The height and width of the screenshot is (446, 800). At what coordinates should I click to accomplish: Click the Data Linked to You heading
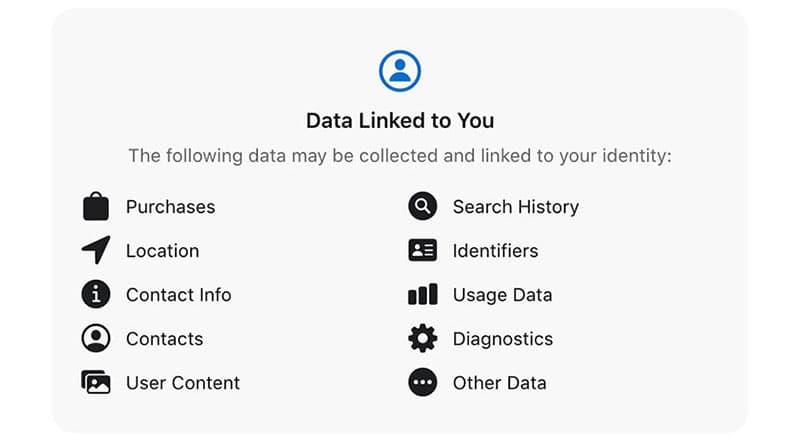400,121
